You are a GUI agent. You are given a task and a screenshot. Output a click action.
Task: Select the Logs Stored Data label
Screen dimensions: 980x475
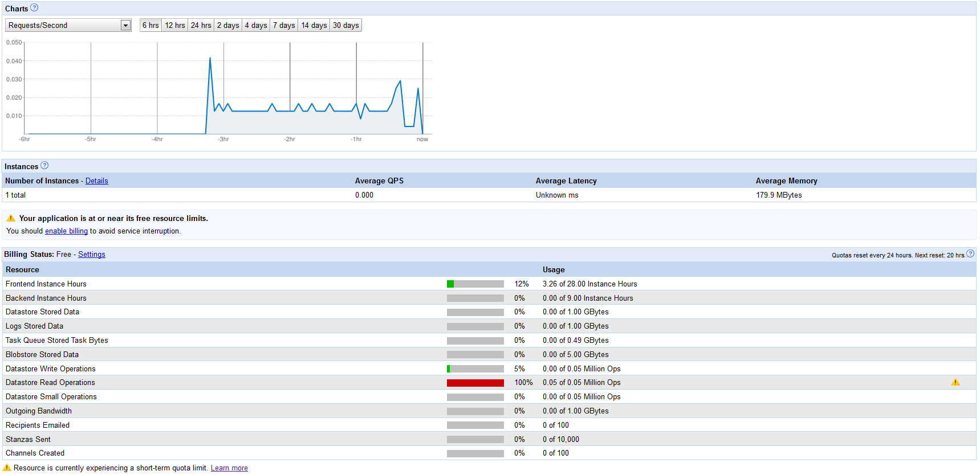pos(34,326)
